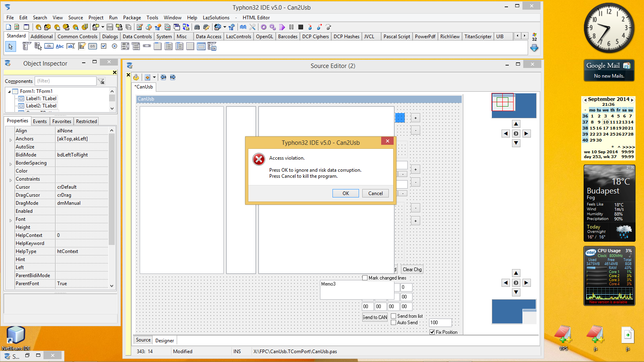Uncheck the 'Fix Position' checkbox
The width and height of the screenshot is (644, 362).
[432, 332]
